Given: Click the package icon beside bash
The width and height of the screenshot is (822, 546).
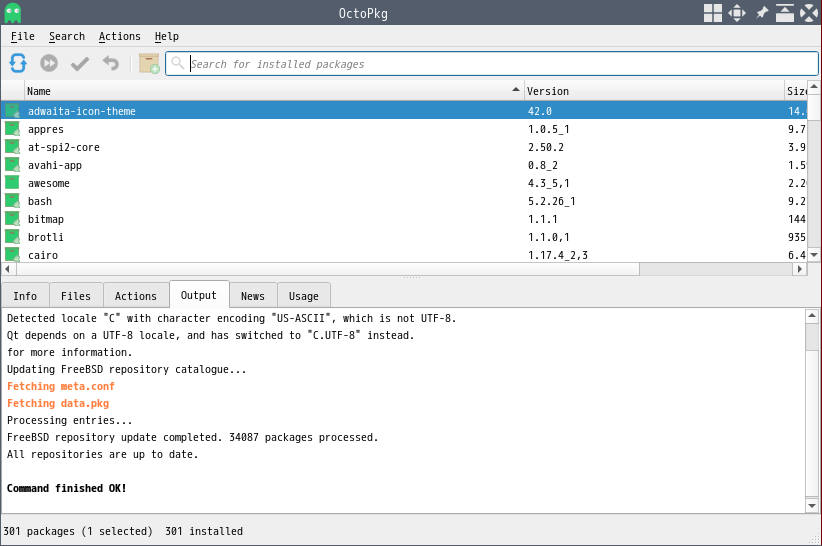Looking at the screenshot, I should 13,201.
